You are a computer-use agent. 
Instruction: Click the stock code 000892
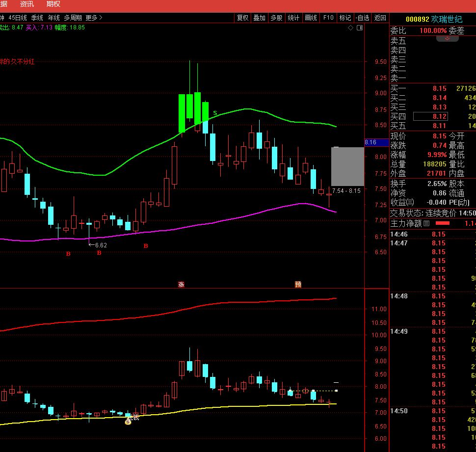[418, 20]
